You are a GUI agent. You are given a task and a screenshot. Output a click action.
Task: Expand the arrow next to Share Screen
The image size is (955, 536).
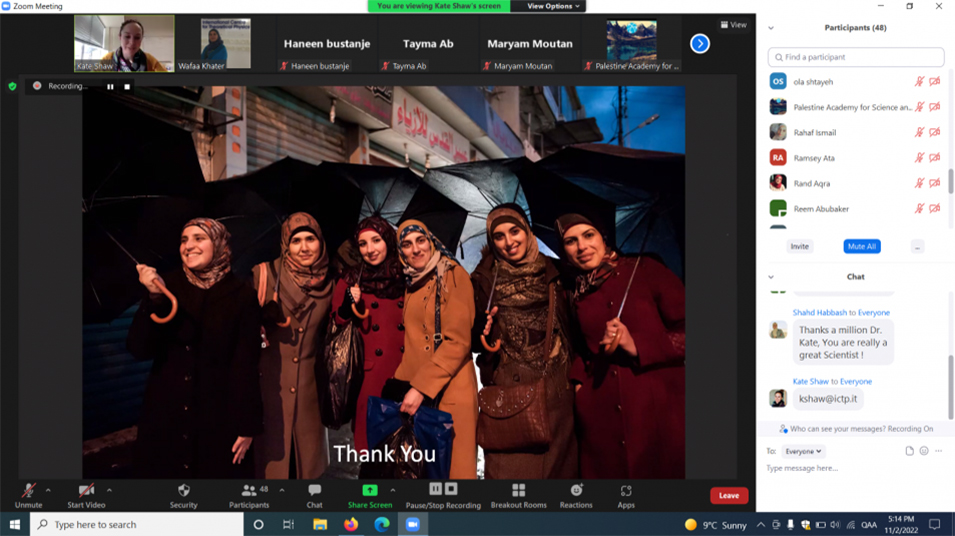coord(393,491)
